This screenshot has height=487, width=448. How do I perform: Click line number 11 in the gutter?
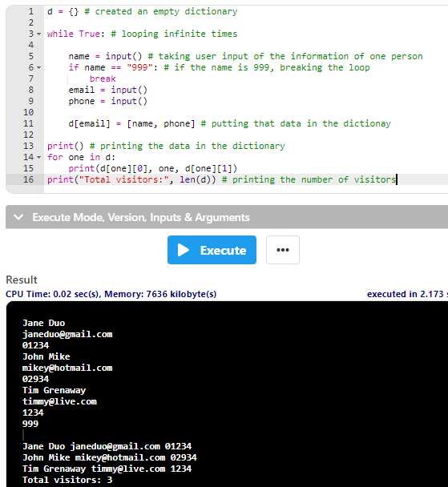click(28, 123)
